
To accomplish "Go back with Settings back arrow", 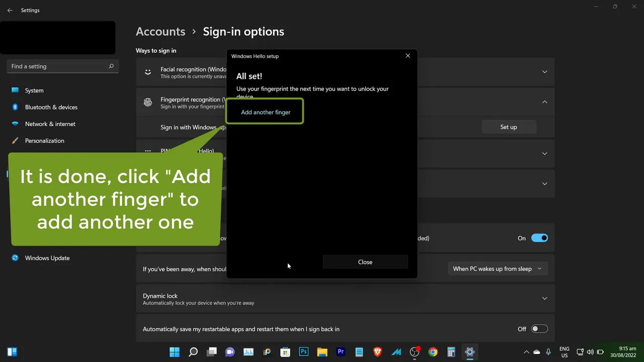I will click(10, 10).
